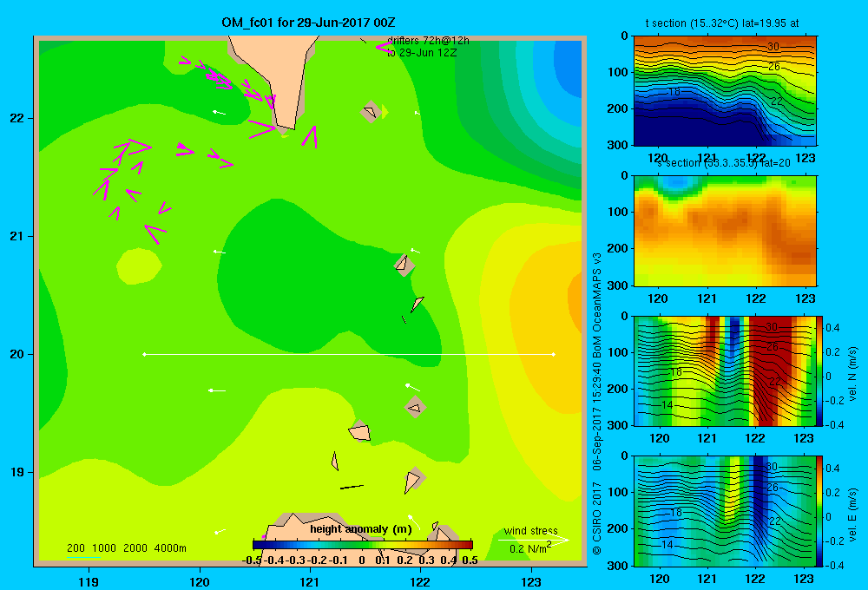Click the magenta drifter legend arrow beside "drifters"
The image size is (868, 590).
pos(384,47)
